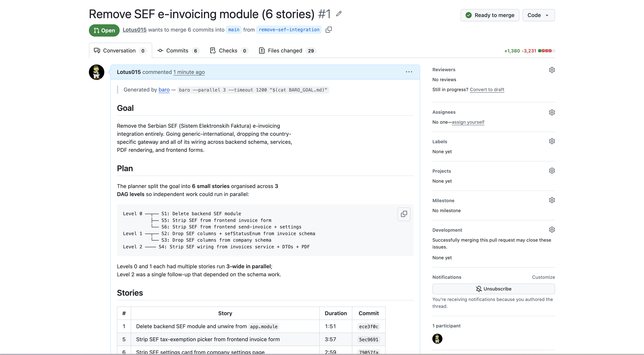Click duration value 1:51
644x355 pixels.
[x=330, y=326]
